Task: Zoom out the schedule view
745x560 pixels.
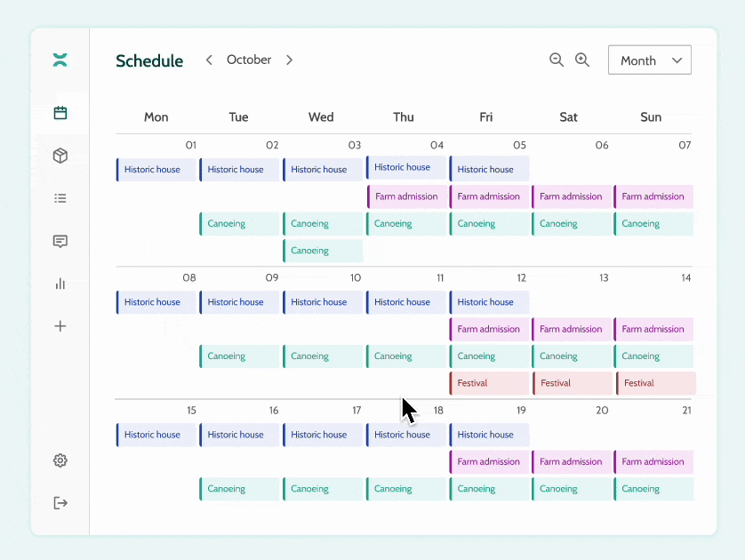Action: tap(557, 60)
